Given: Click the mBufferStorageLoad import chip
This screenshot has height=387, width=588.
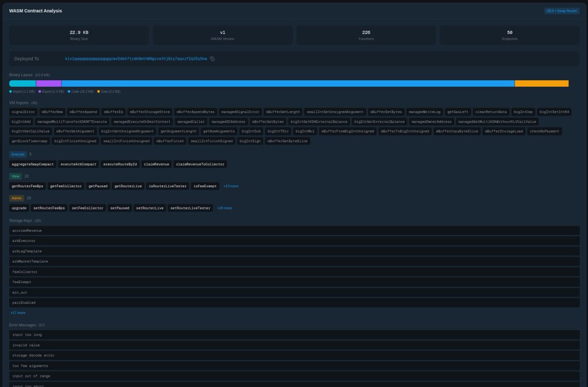Looking at the screenshot, I should [504, 131].
